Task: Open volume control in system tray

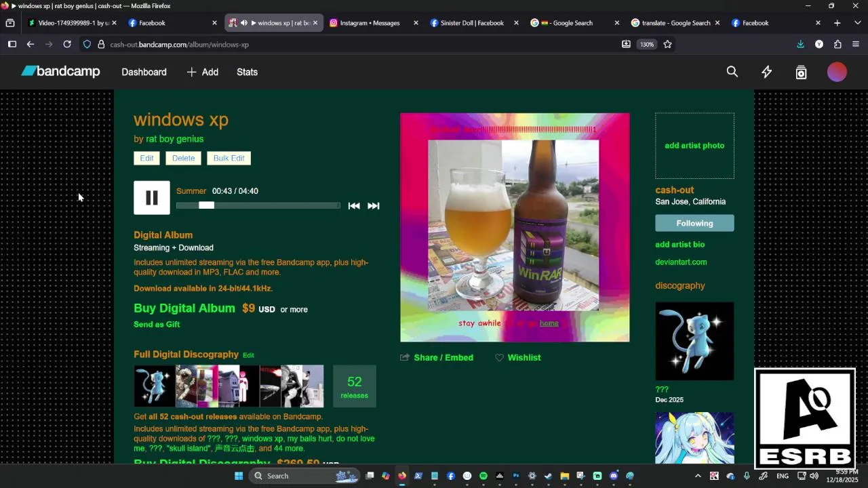Action: coord(814,476)
